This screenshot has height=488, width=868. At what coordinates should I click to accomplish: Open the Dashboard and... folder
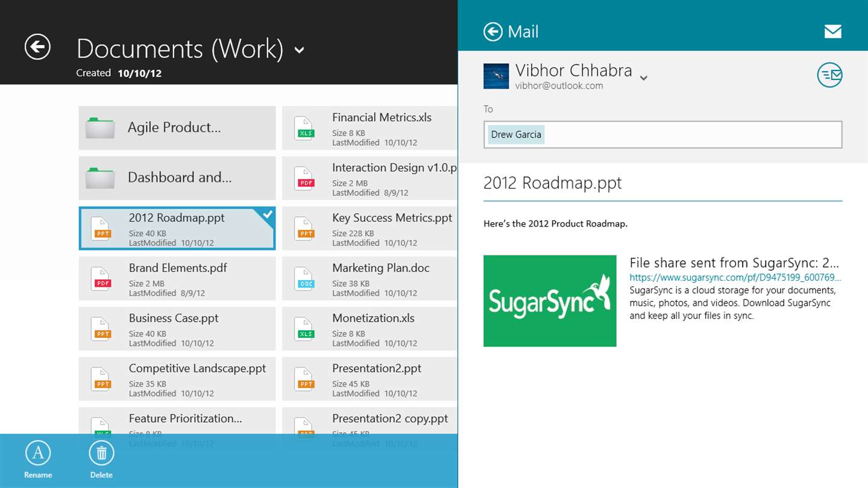(177, 178)
